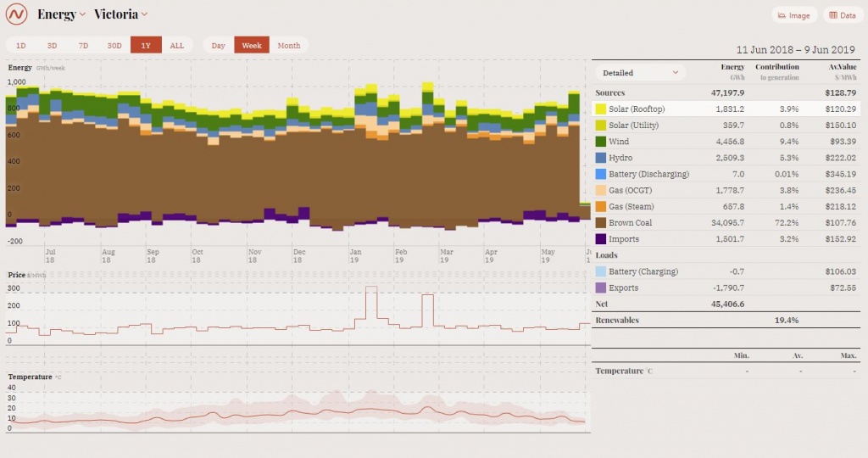This screenshot has height=458, width=868.
Task: Click the Image export button
Action: coord(794,15)
